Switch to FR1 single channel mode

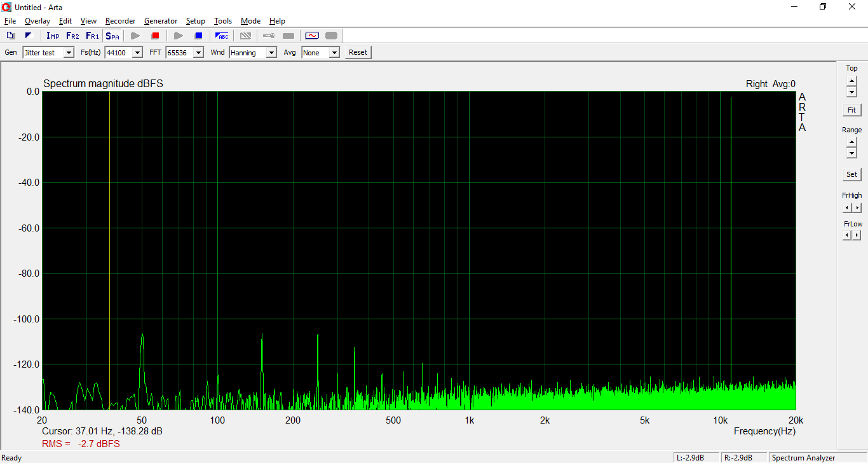coord(92,36)
